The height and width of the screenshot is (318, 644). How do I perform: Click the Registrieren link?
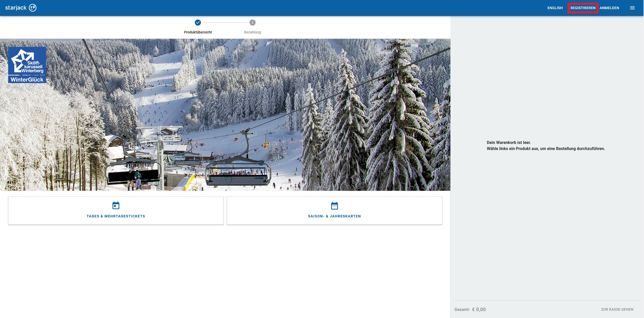click(x=583, y=8)
